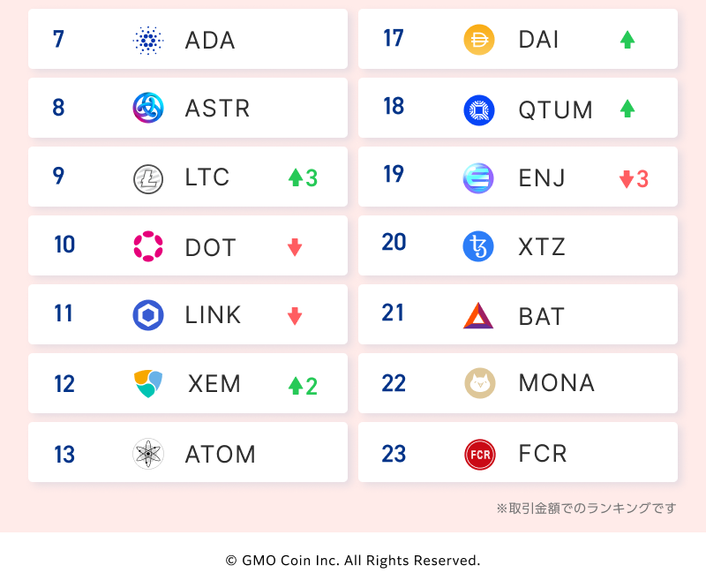Screen dimensions: 706x588
Task: Click the DOT Polkadot coin icon
Action: tap(148, 247)
